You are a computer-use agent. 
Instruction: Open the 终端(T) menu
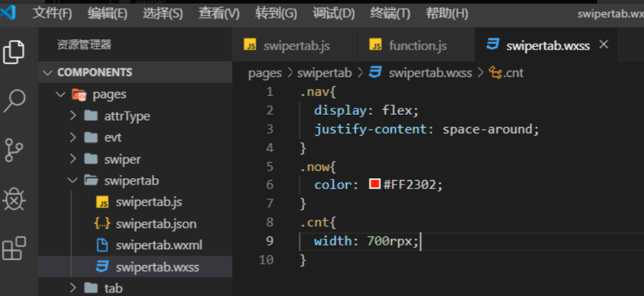(390, 13)
